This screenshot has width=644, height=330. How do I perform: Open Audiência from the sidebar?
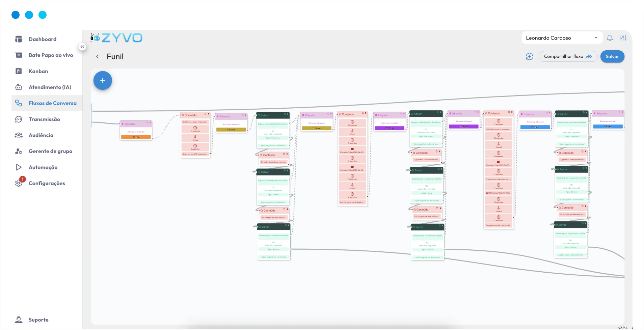[41, 135]
